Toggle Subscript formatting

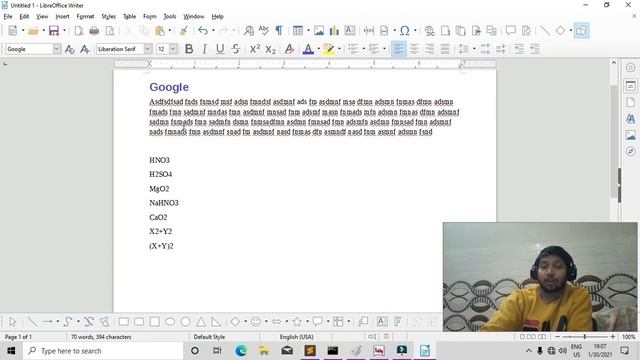(x=271, y=49)
